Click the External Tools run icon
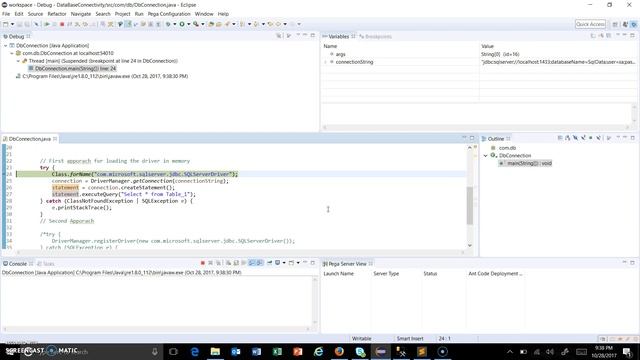The width and height of the screenshot is (640, 360). tap(196, 24)
